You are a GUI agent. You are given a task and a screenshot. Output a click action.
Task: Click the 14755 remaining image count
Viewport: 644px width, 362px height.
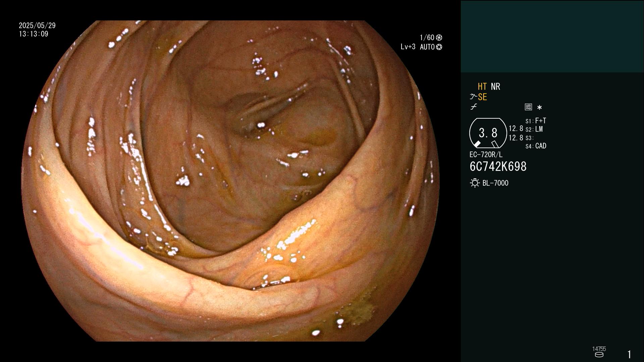599,349
